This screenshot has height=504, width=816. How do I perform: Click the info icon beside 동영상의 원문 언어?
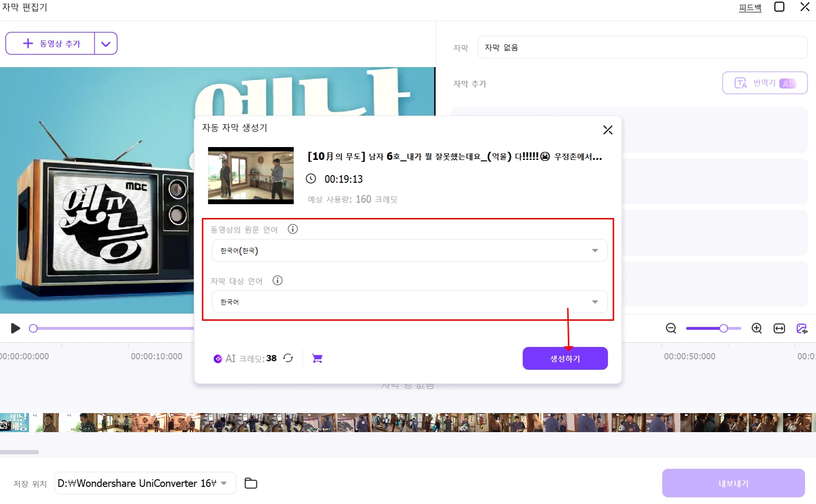pyautogui.click(x=292, y=229)
